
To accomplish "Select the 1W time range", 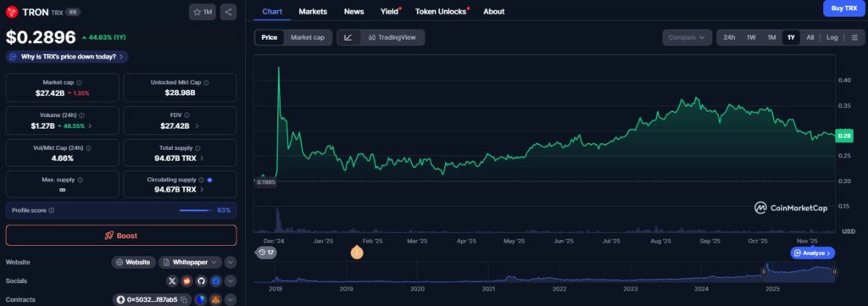I will (751, 37).
